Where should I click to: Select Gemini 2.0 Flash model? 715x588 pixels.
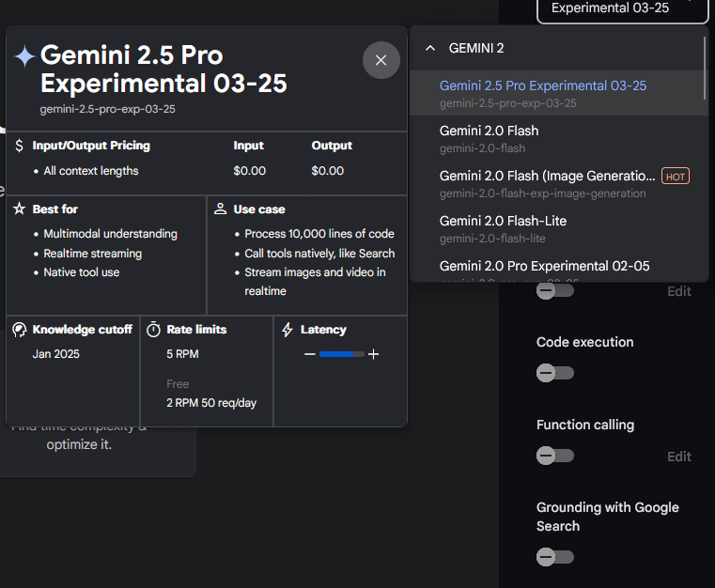click(x=559, y=138)
